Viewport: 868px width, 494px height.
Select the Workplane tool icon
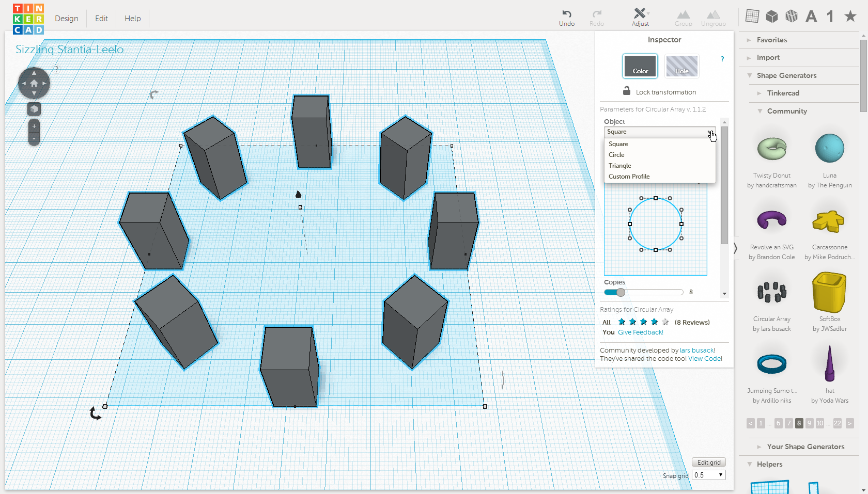tap(752, 16)
